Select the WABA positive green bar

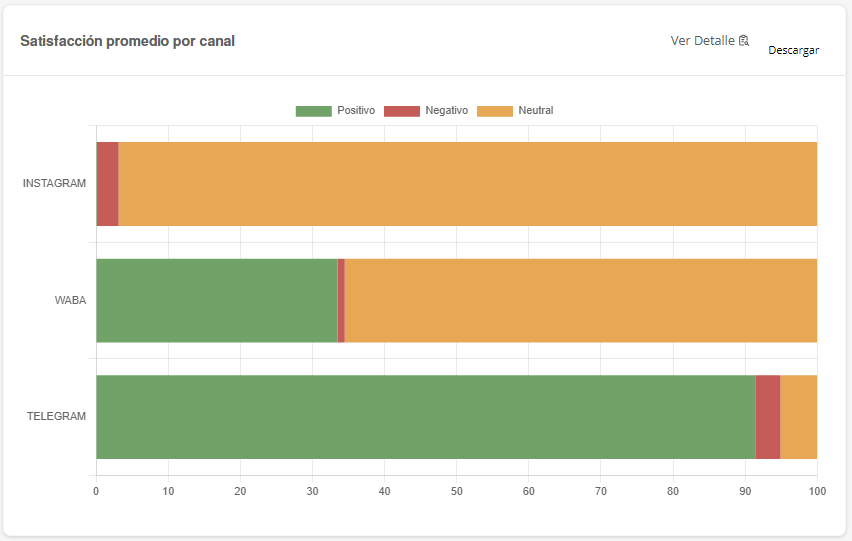click(x=217, y=300)
